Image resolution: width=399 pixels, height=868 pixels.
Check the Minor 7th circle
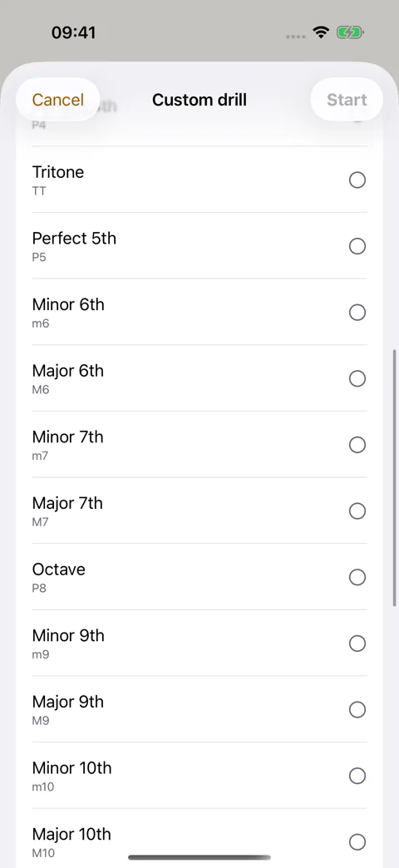[357, 445]
